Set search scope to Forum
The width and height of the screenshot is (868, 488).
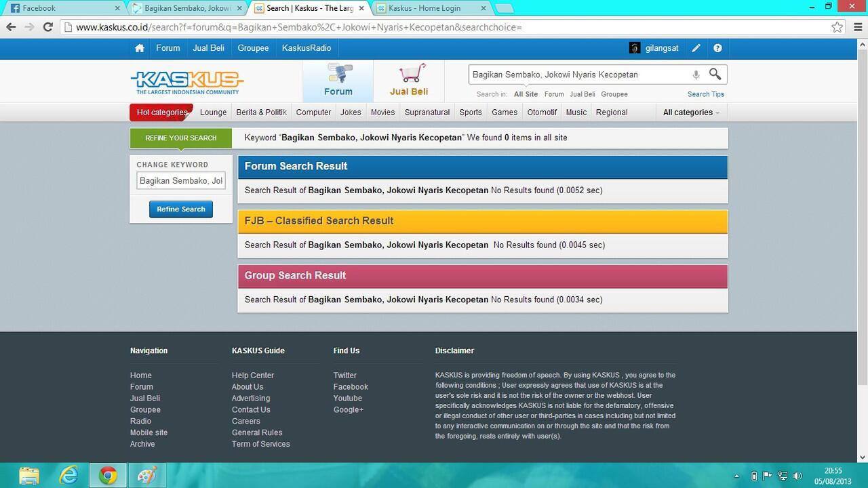554,94
